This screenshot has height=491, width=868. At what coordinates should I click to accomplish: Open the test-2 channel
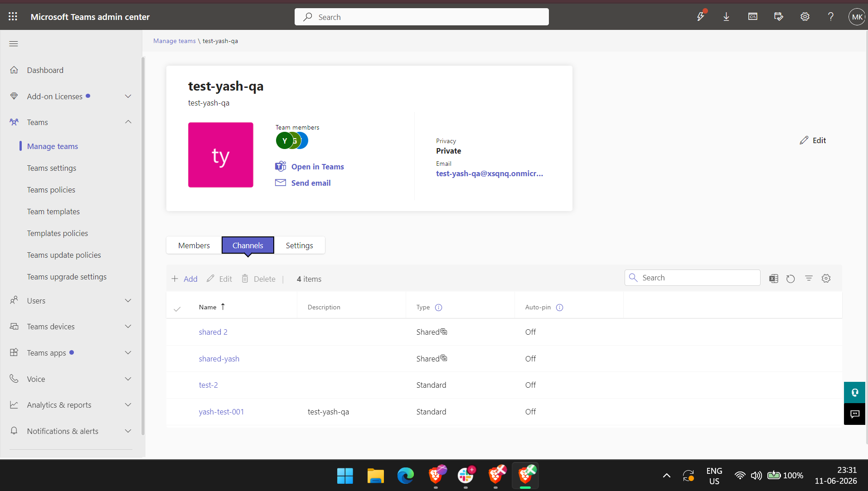point(209,385)
